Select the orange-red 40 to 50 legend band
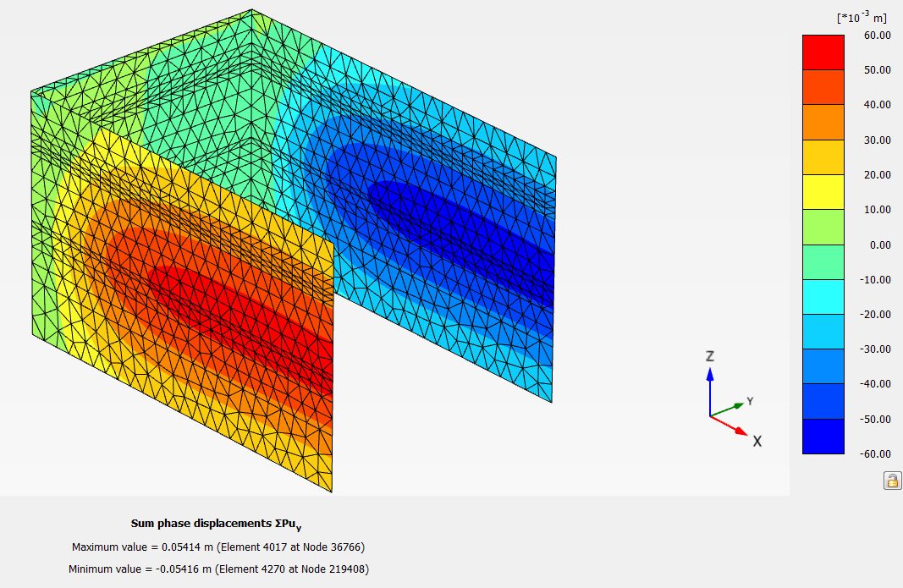This screenshot has width=903, height=588. point(823,87)
